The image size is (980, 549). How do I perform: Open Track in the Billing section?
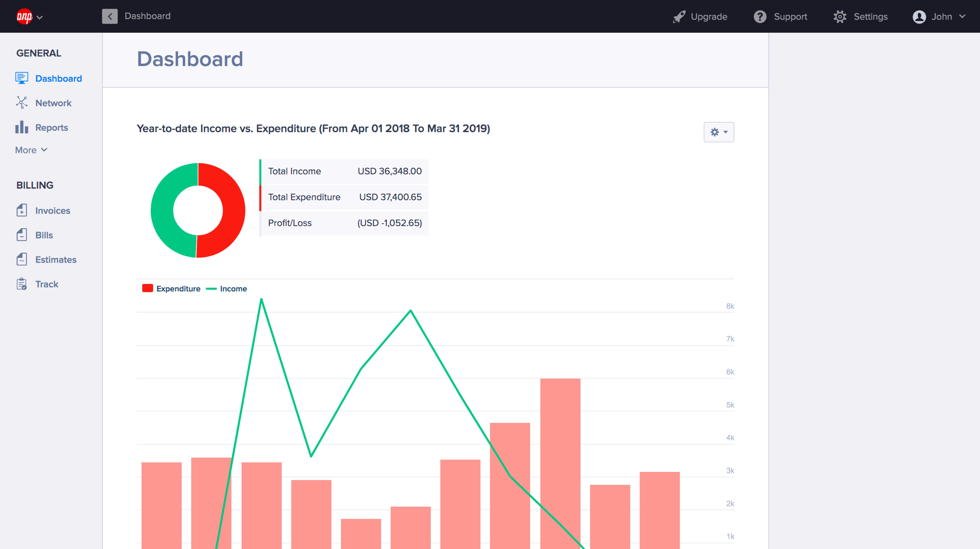(x=47, y=284)
